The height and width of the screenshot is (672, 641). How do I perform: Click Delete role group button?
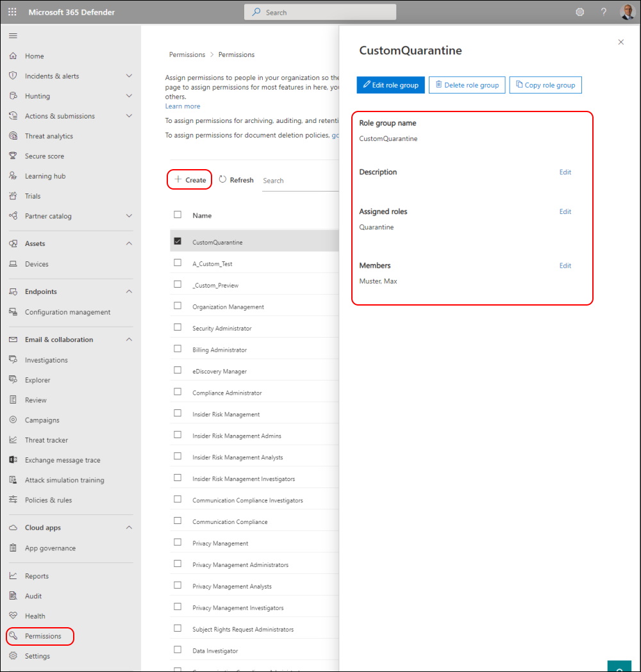pyautogui.click(x=467, y=85)
